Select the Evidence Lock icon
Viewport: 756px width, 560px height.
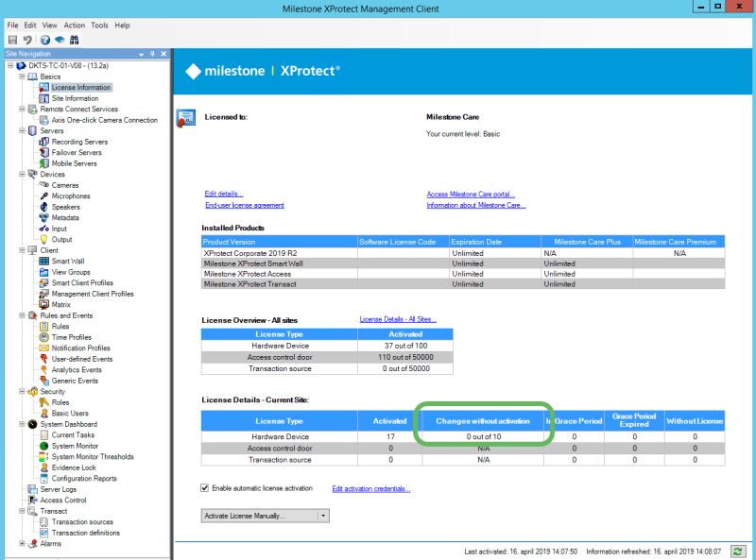[x=43, y=467]
